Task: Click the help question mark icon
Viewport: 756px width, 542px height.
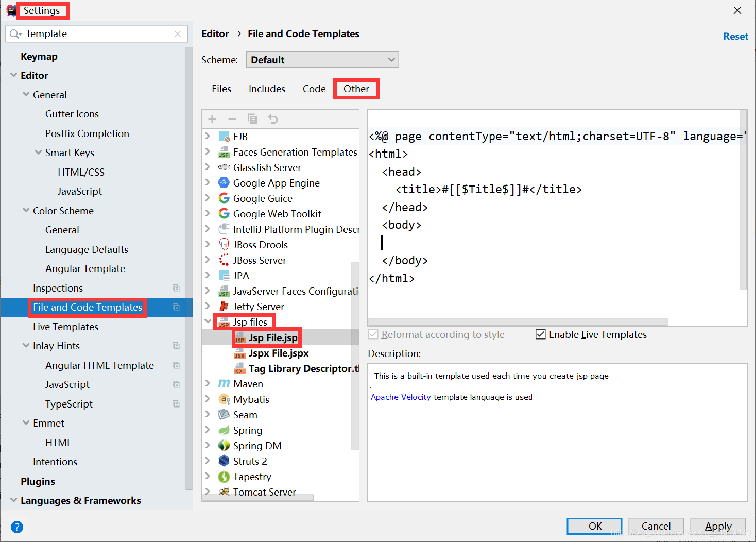Action: 17,527
